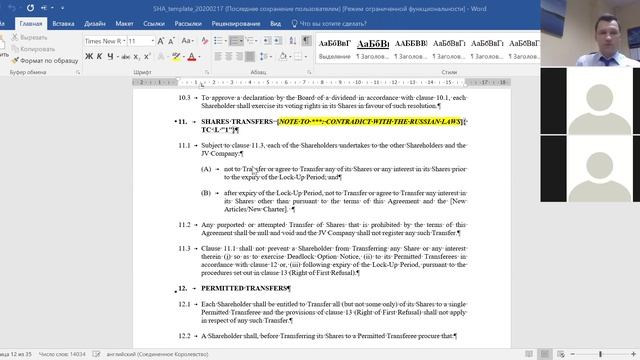Apply the yellow text highlight color

(x=176, y=57)
